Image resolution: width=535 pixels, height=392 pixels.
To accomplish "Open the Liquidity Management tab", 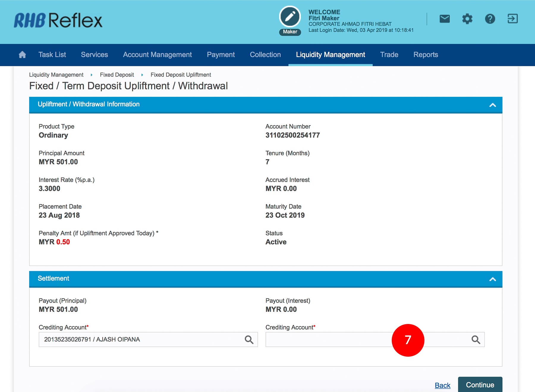I will tap(330, 55).
